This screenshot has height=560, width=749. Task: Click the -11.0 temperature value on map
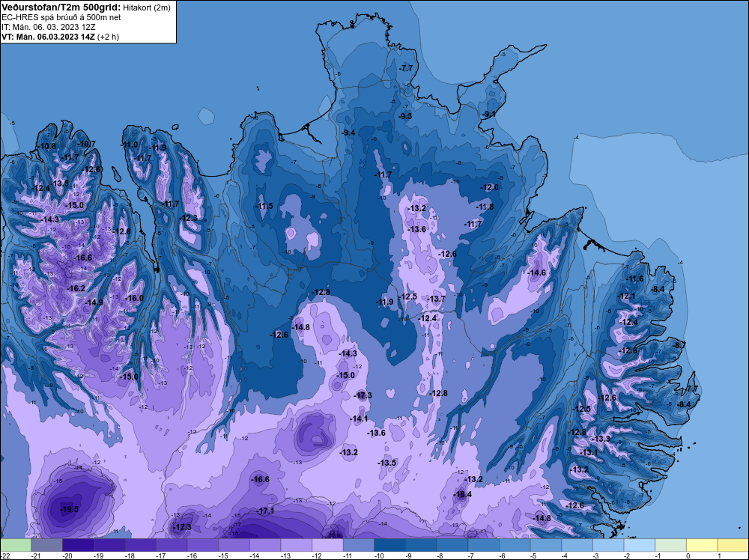(129, 144)
